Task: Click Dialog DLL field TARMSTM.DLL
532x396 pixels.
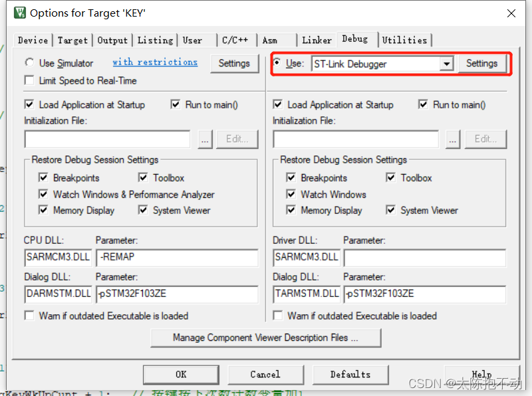Action: point(307,294)
